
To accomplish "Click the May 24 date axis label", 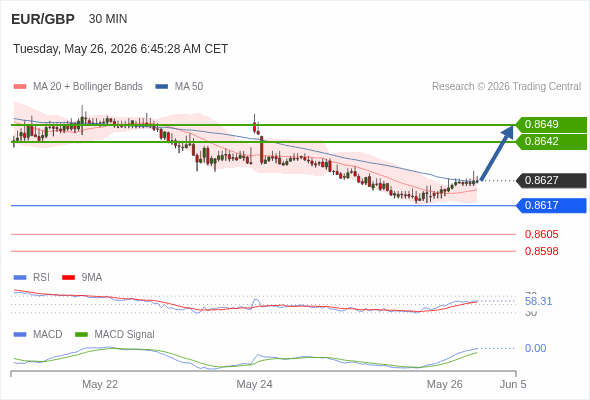I will point(254,384).
